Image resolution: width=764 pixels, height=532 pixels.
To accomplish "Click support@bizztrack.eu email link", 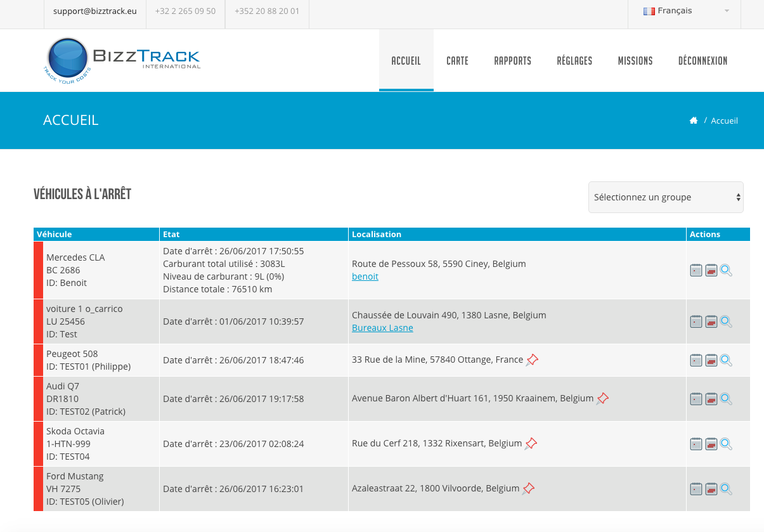I will pyautogui.click(x=95, y=11).
